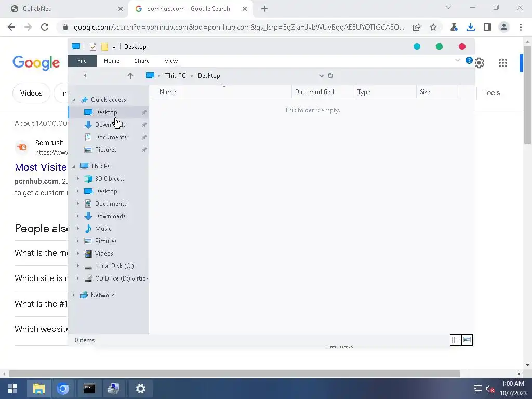Select Music folder under This PC
Screen dimensions: 532x399
[103, 229]
